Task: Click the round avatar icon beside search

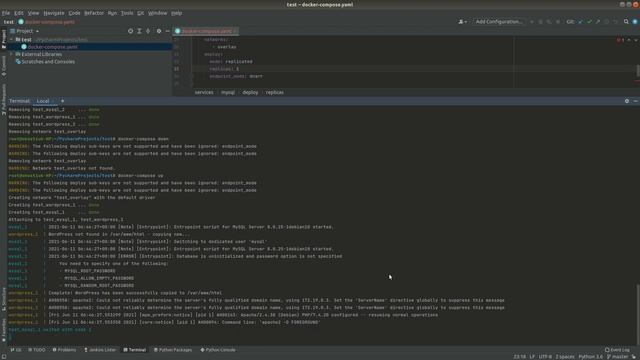Action: (x=635, y=22)
